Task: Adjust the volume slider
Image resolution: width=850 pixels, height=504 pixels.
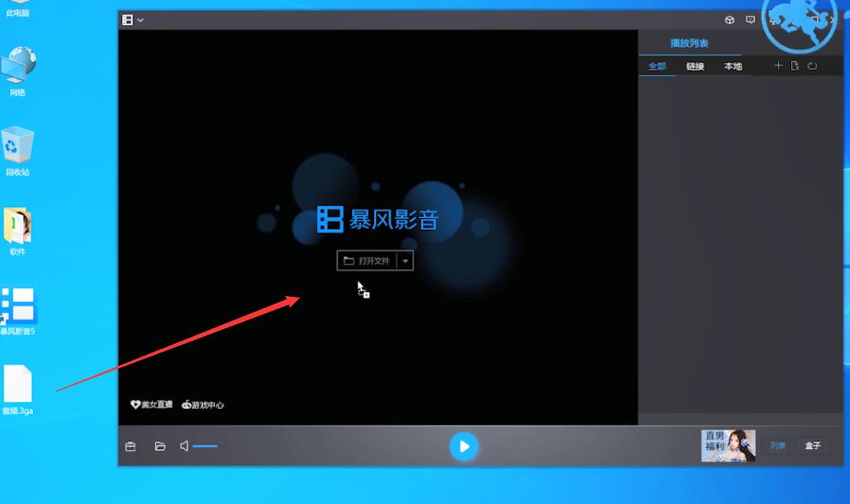Action: point(205,446)
